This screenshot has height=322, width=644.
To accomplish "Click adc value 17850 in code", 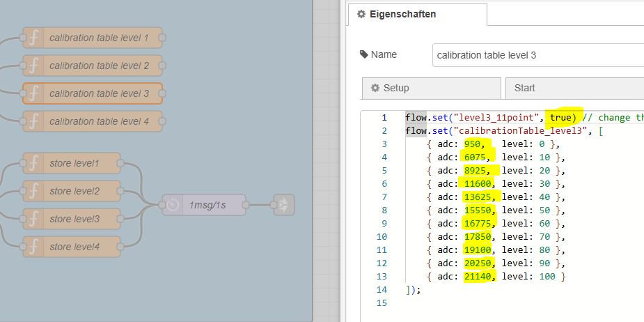I will (477, 236).
